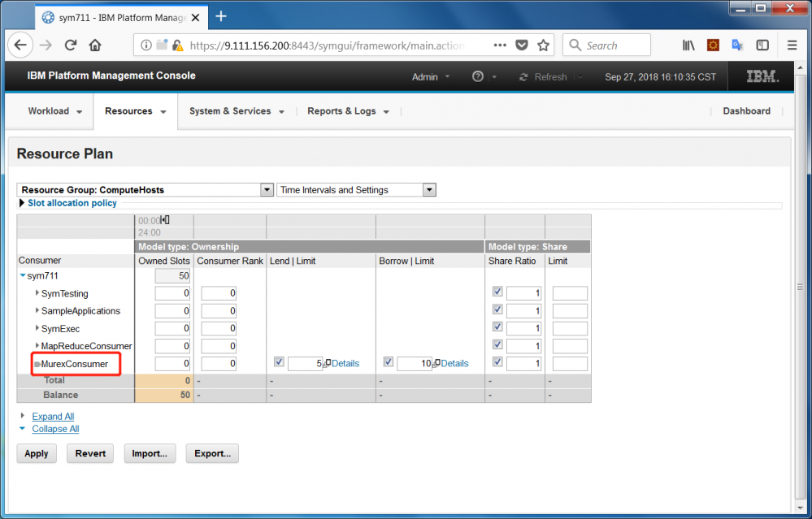Expand the MapReduceConsumer node
812x519 pixels.
[x=37, y=346]
